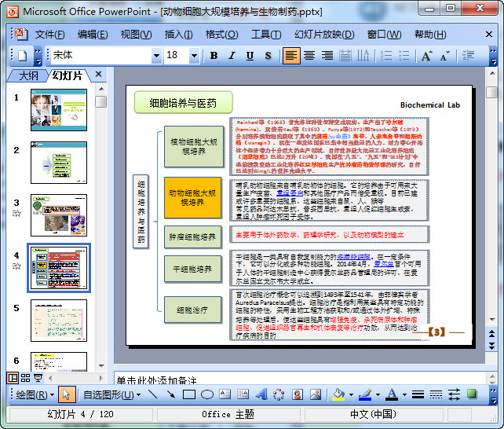The image size is (504, 429).
Task: Click the 绘图 draw button
Action: 31,394
